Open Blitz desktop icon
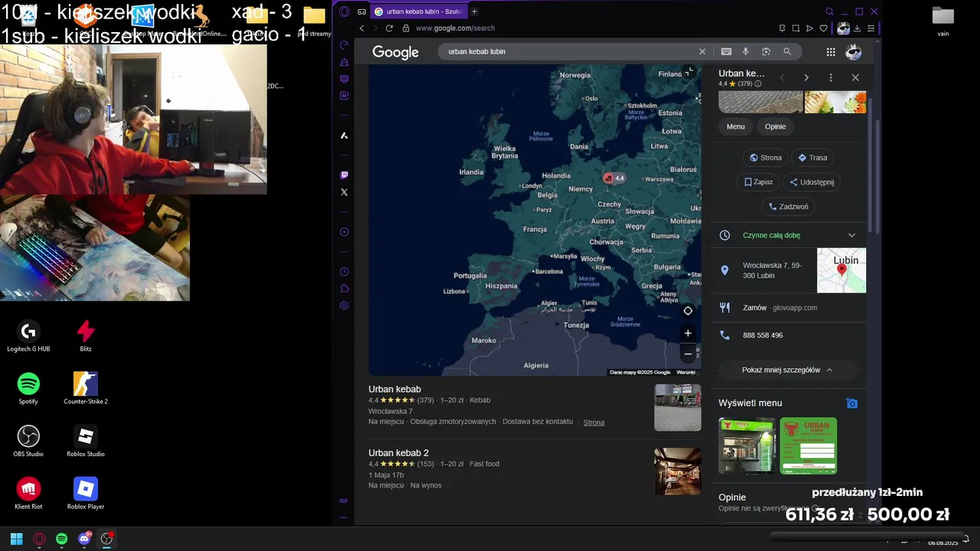 point(86,337)
